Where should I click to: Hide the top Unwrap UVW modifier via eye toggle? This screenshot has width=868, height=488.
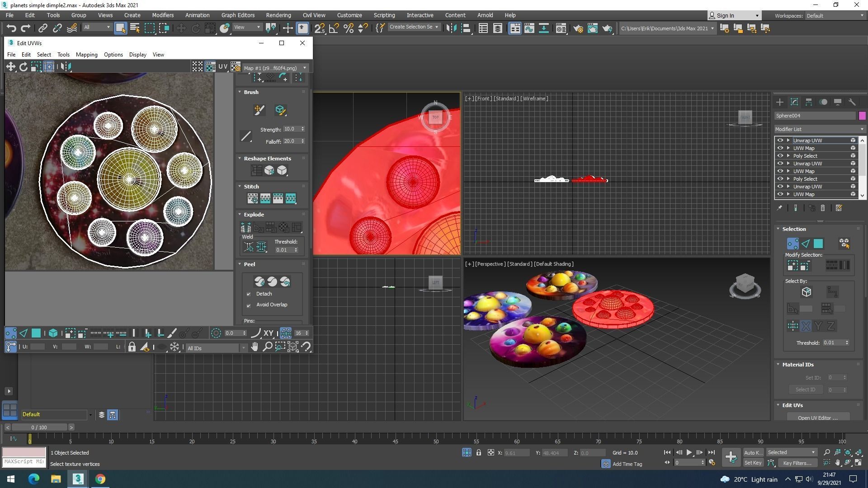coord(779,140)
